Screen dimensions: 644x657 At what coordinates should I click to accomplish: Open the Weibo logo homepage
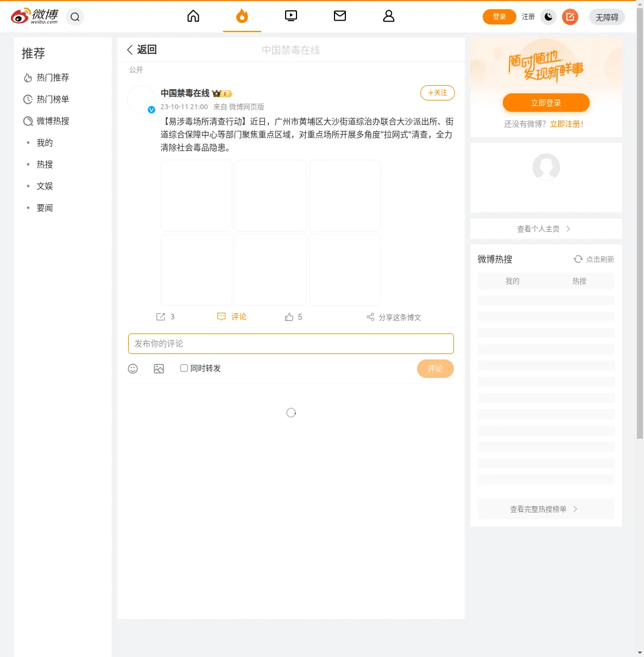pos(35,17)
